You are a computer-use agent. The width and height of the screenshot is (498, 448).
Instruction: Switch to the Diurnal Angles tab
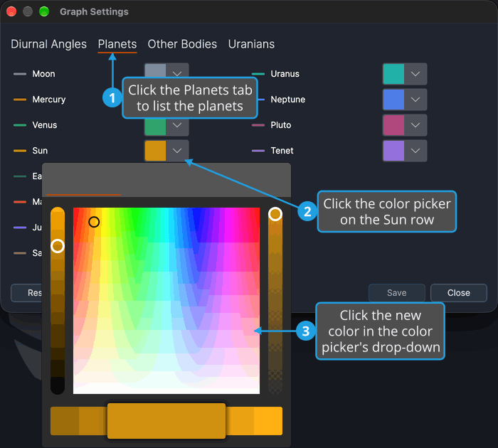coord(48,44)
